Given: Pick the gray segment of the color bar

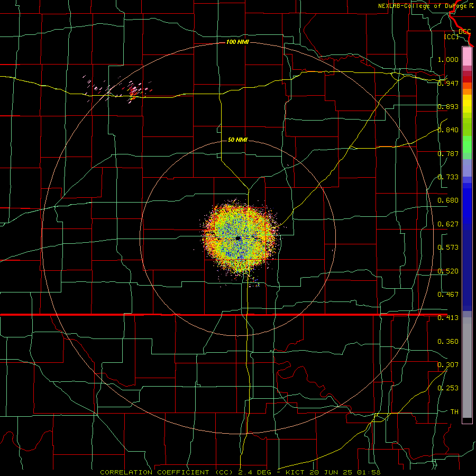Looking at the screenshot, I should (467, 368).
